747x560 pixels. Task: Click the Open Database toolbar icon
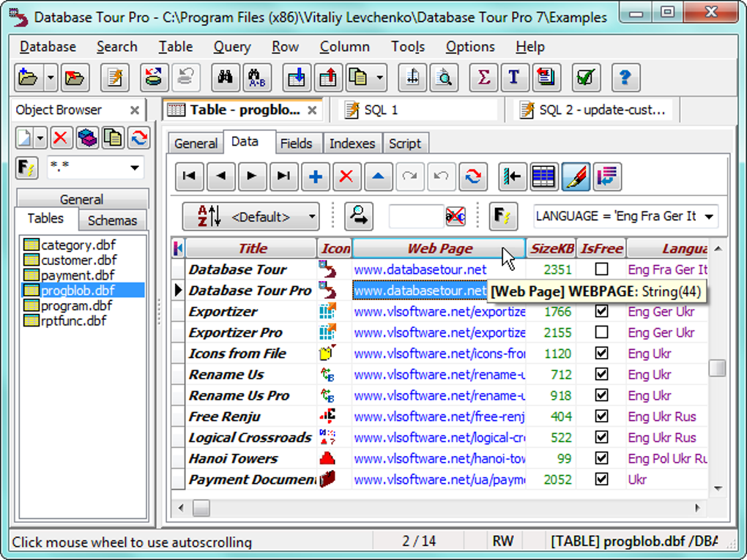pos(28,77)
